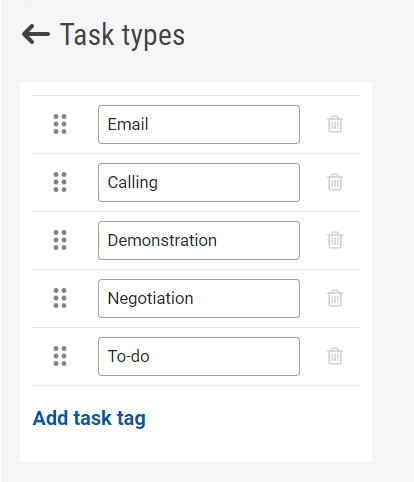The height and width of the screenshot is (482, 414).
Task: Place cursor in the Negotiation field
Action: pos(199,299)
